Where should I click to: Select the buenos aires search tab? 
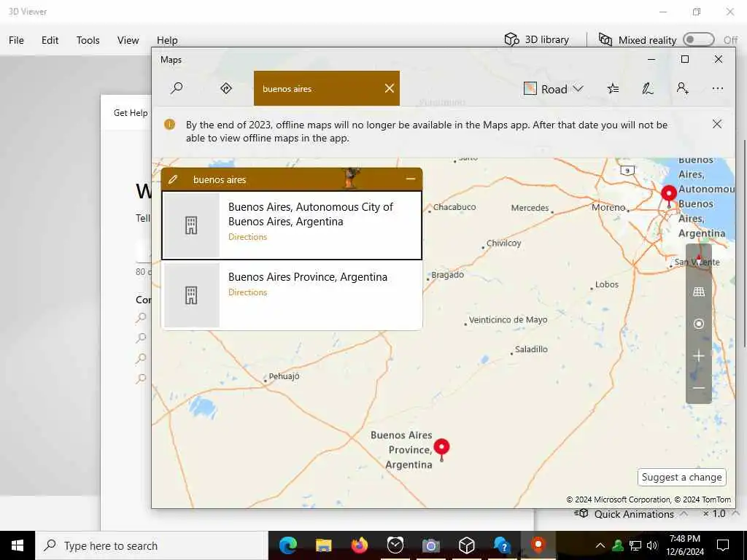tap(326, 88)
